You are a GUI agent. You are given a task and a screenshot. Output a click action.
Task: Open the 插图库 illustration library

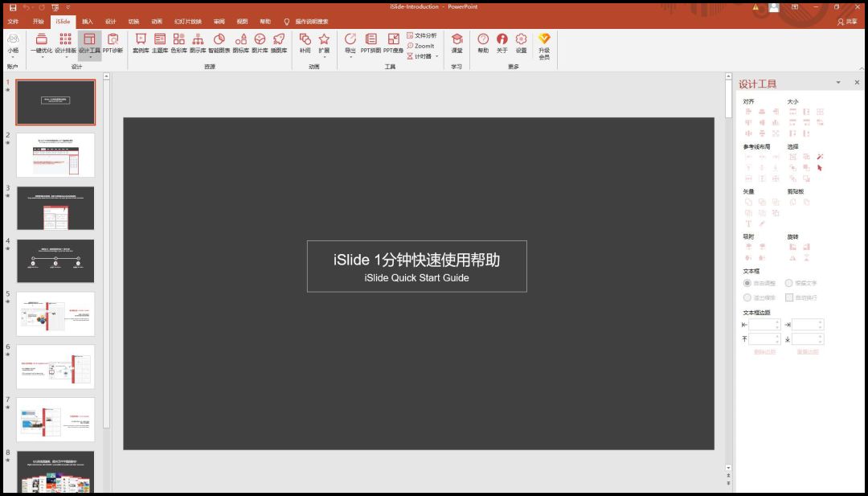(x=278, y=43)
